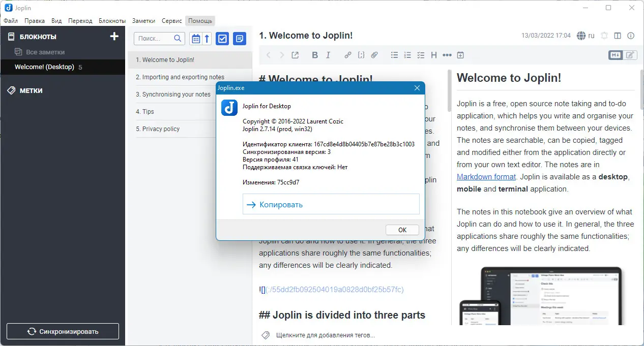Switch to the Markdown editor toggle
644x346 pixels.
[616, 55]
